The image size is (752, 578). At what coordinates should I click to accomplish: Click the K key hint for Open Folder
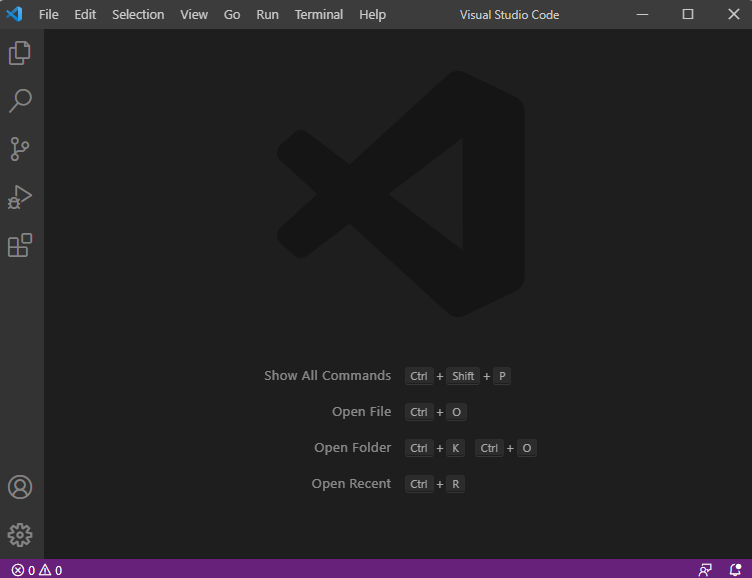coord(455,448)
